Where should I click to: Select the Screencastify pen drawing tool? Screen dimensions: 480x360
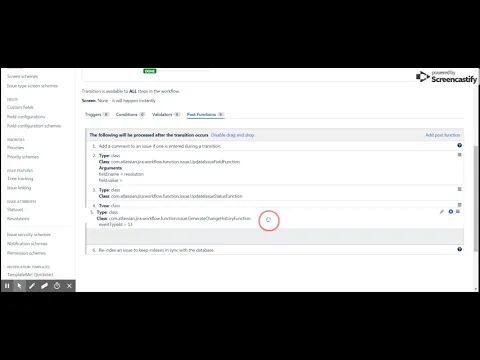[x=32, y=286]
